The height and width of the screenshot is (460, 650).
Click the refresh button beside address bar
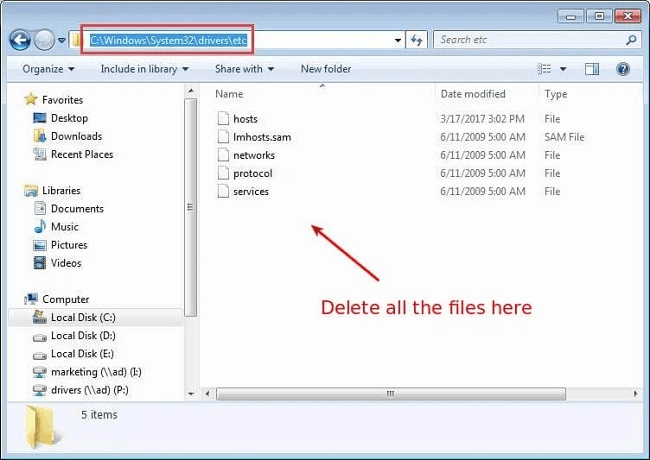418,40
